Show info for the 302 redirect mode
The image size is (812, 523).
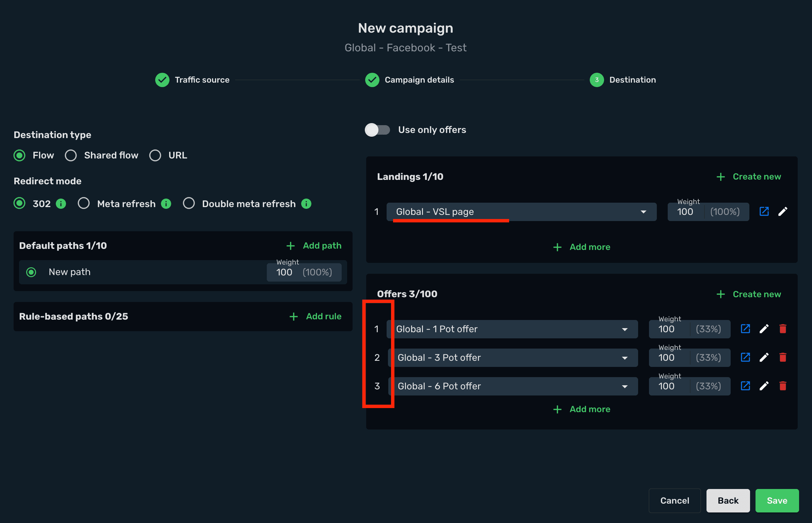[x=61, y=204]
